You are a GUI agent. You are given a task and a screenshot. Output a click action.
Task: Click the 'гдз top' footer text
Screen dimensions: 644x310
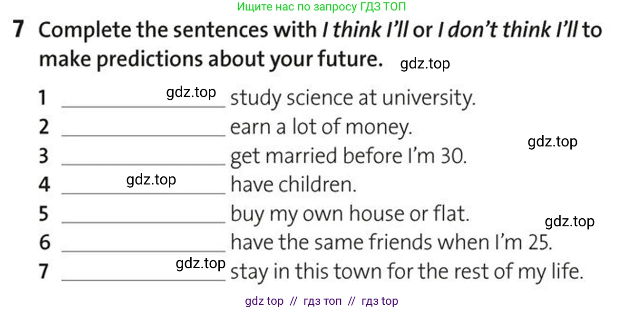pyautogui.click(x=380, y=301)
